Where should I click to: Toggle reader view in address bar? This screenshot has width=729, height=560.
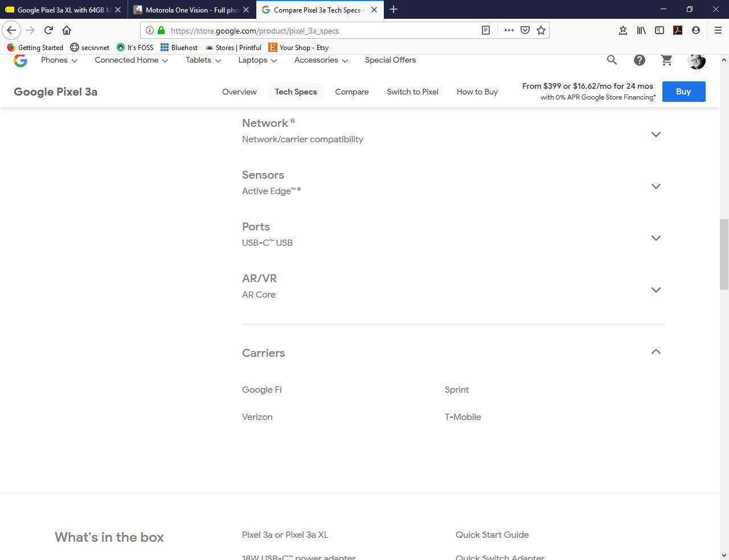coord(486,31)
